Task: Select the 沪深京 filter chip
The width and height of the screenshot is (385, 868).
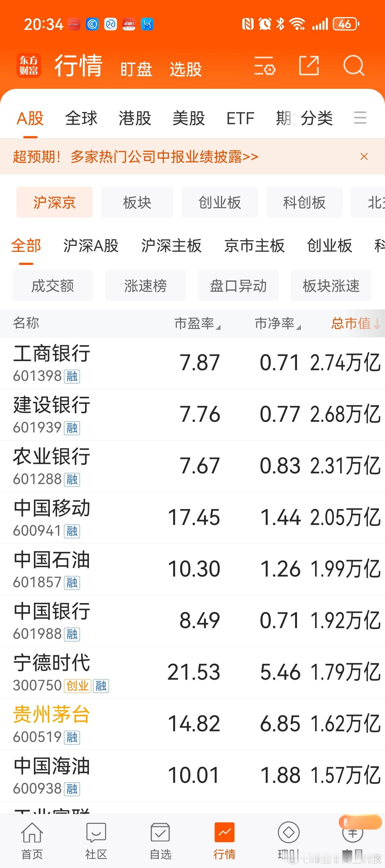Action: coord(54,202)
